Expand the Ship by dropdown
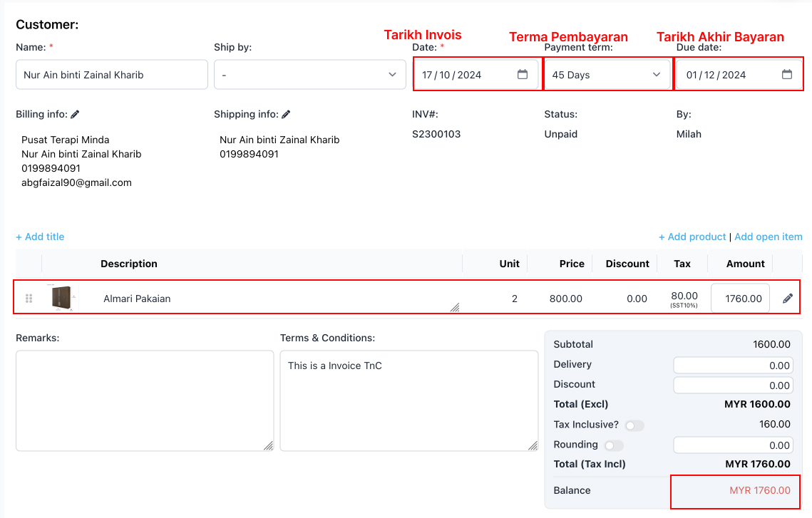The width and height of the screenshot is (812, 518). 309,75
